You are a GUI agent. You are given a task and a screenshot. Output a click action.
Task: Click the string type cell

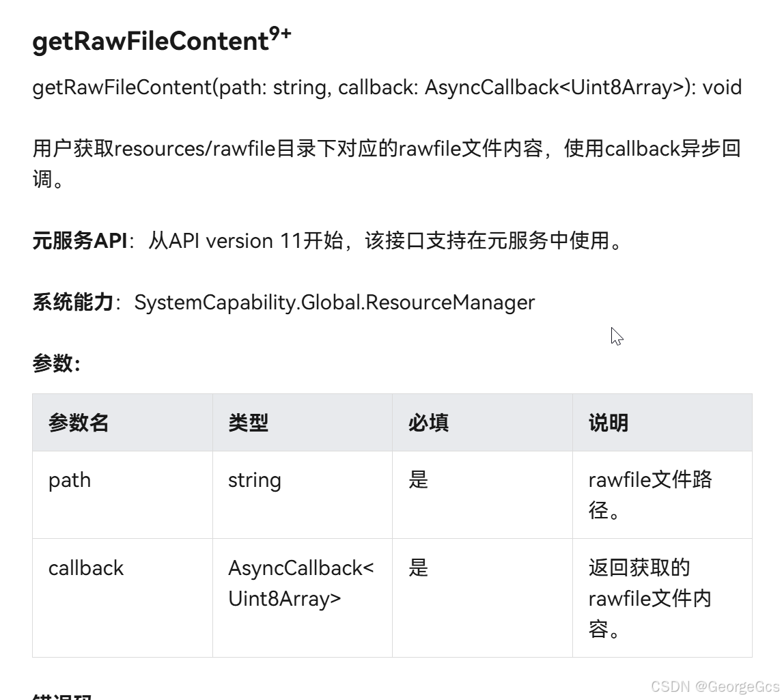tap(254, 480)
